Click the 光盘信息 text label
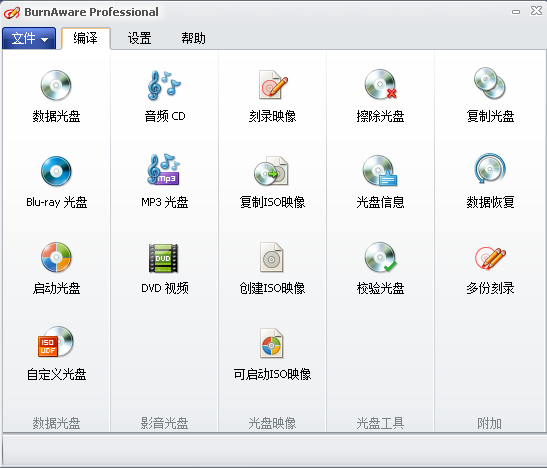The image size is (547, 468). coord(380,202)
